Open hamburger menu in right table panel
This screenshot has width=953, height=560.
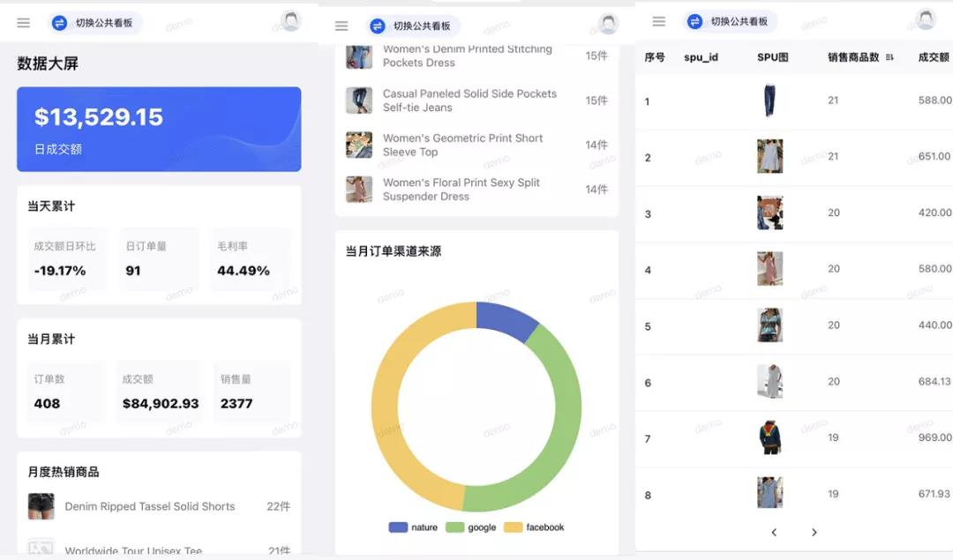pos(659,21)
